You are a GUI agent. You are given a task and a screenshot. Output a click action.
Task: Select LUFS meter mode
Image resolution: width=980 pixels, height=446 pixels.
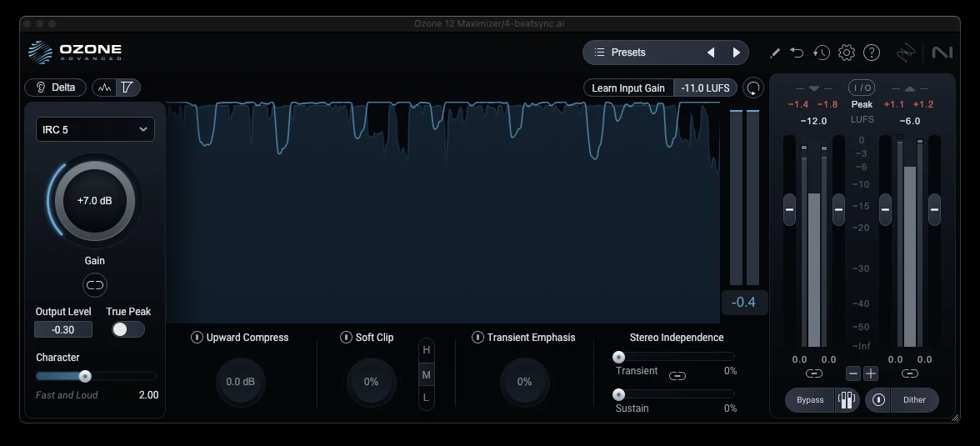point(862,119)
